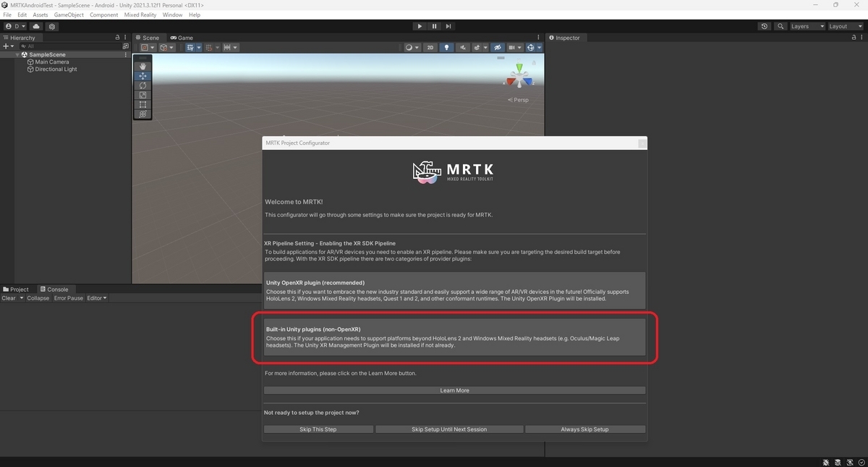Click the Step frame button
This screenshot has width=868, height=467.
pos(448,26)
